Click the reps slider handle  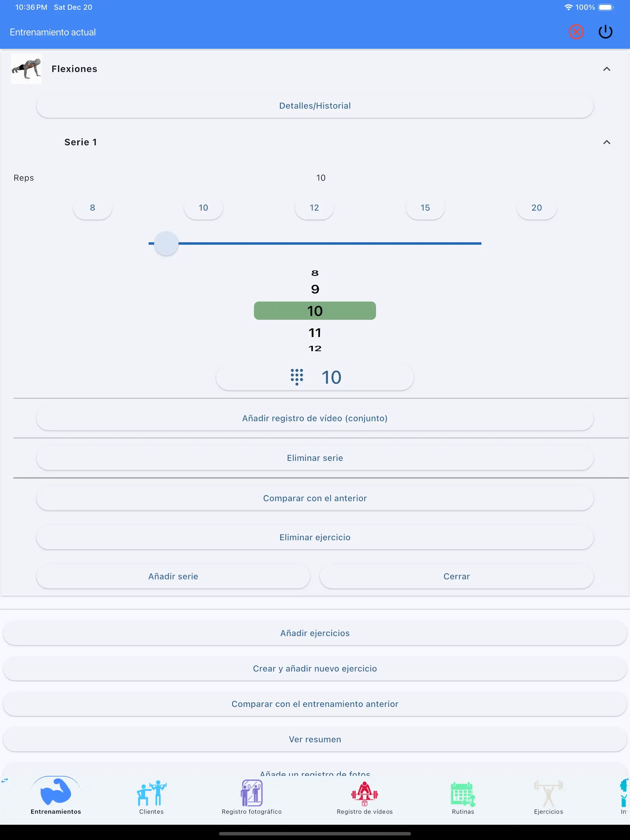tap(166, 243)
